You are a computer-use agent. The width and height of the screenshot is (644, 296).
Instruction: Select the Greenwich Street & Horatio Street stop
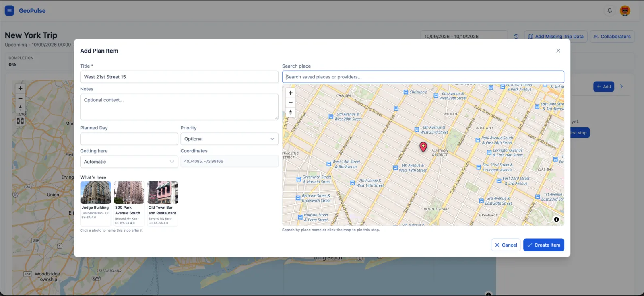click(x=299, y=179)
